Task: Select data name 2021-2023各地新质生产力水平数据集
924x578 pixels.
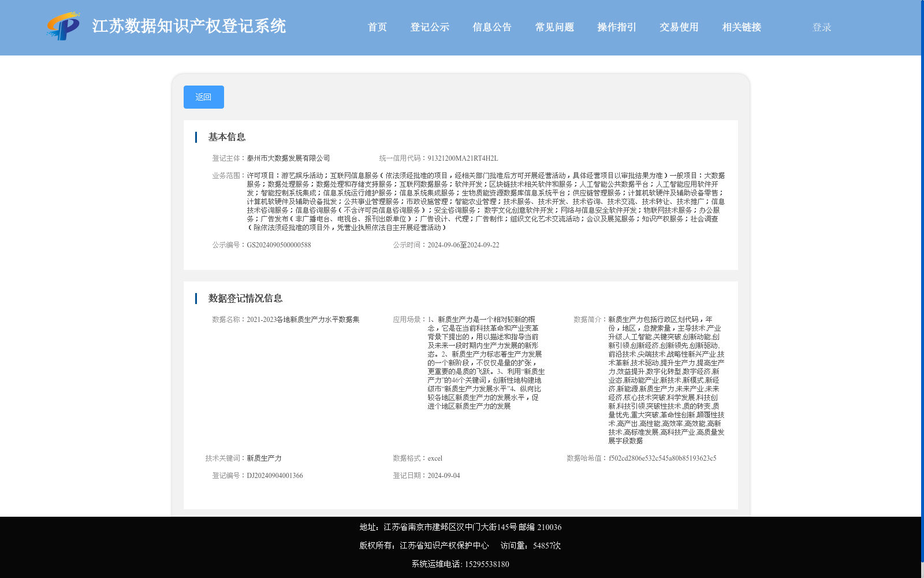Action: (303, 320)
